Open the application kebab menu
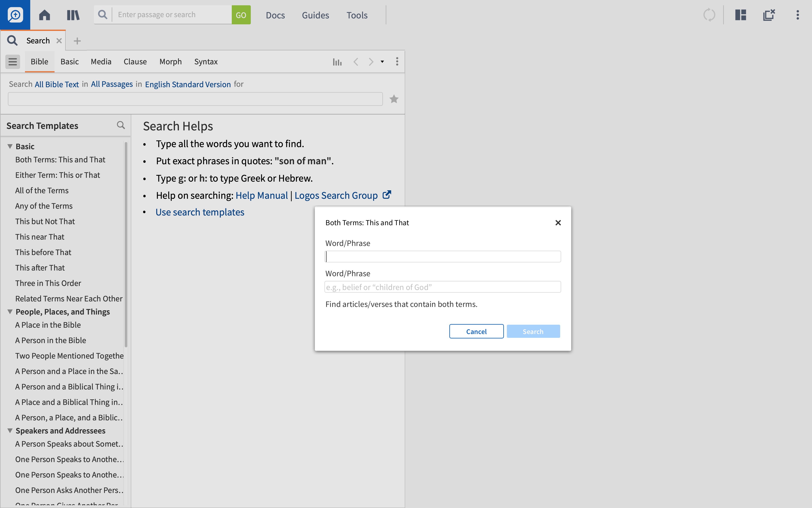 pos(798,15)
